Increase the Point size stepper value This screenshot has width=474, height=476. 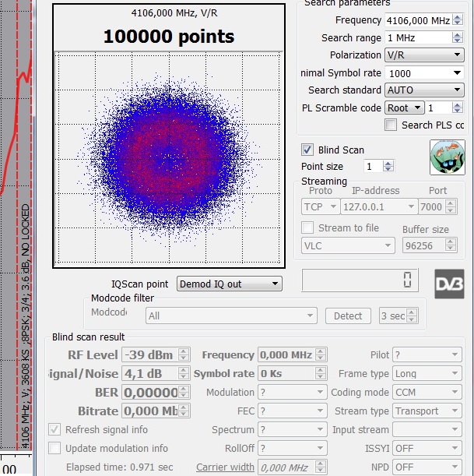pyautogui.click(x=388, y=163)
